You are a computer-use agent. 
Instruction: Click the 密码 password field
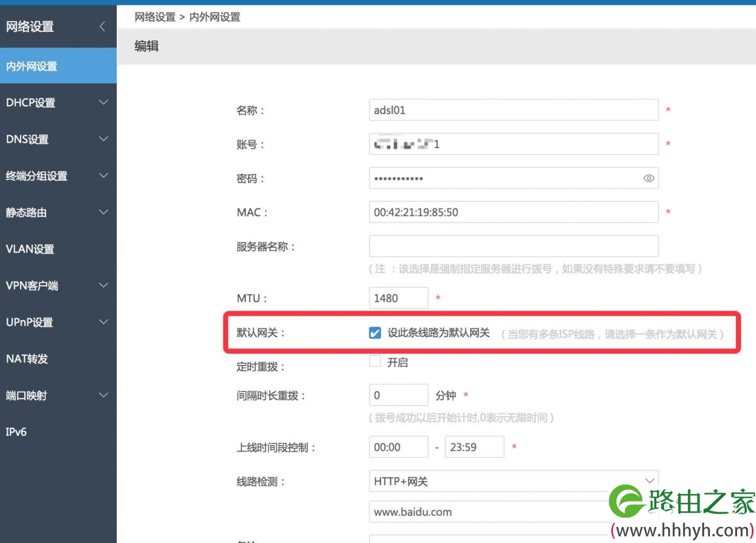click(x=513, y=178)
